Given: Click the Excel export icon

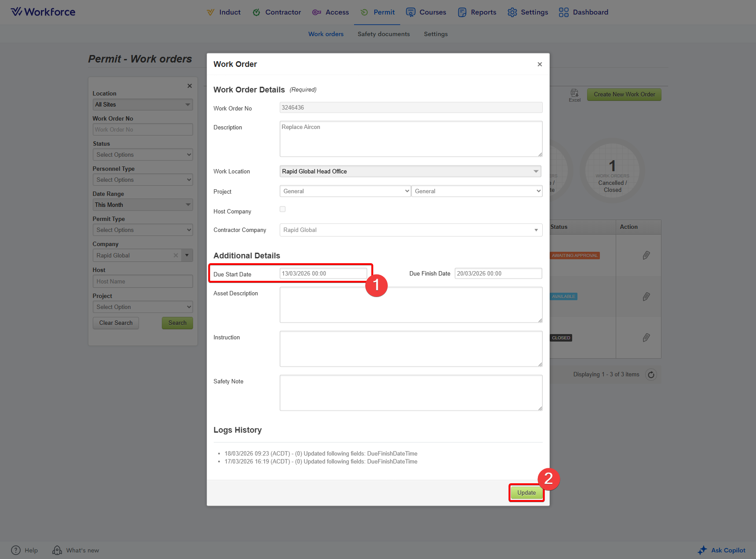Looking at the screenshot, I should point(574,94).
